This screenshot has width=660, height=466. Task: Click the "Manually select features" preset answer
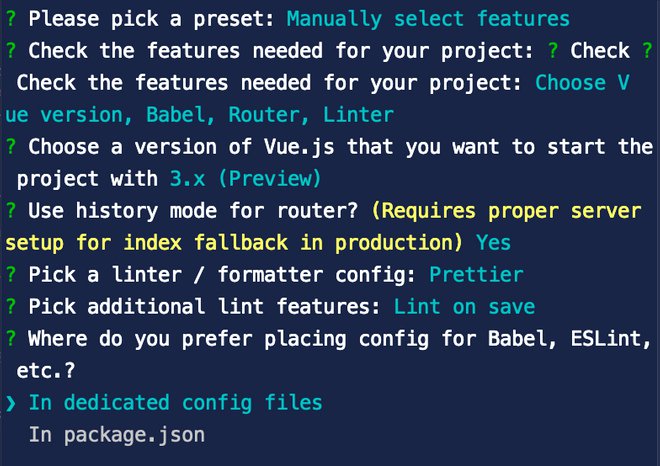[428, 19]
